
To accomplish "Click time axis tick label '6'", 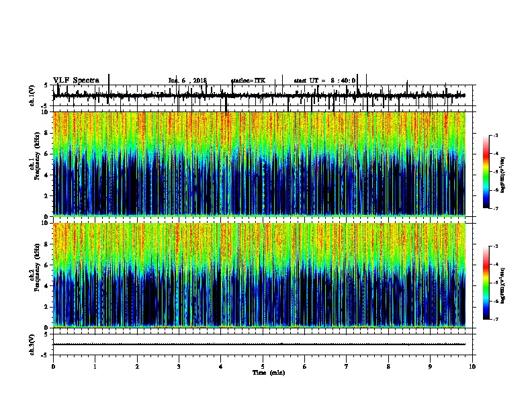I will (x=305, y=367).
